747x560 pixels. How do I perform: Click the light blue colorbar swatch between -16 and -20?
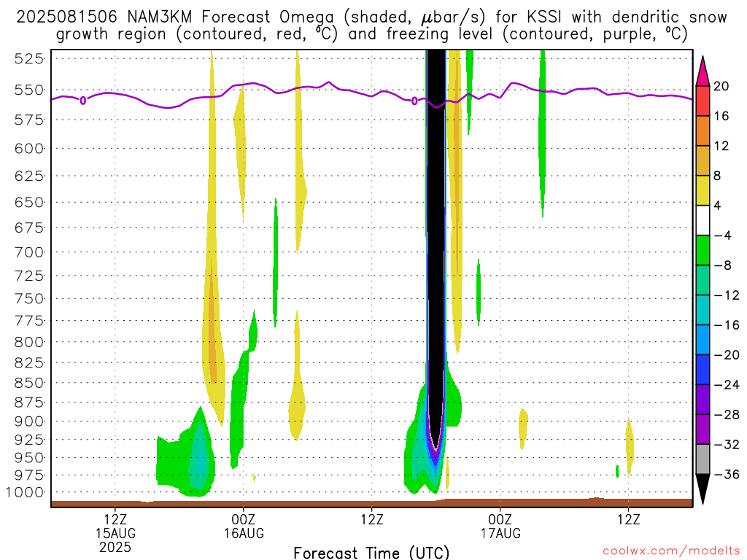click(703, 340)
